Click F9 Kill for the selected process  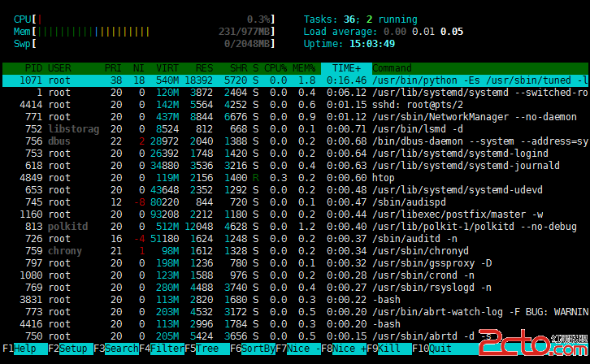tap(389, 349)
